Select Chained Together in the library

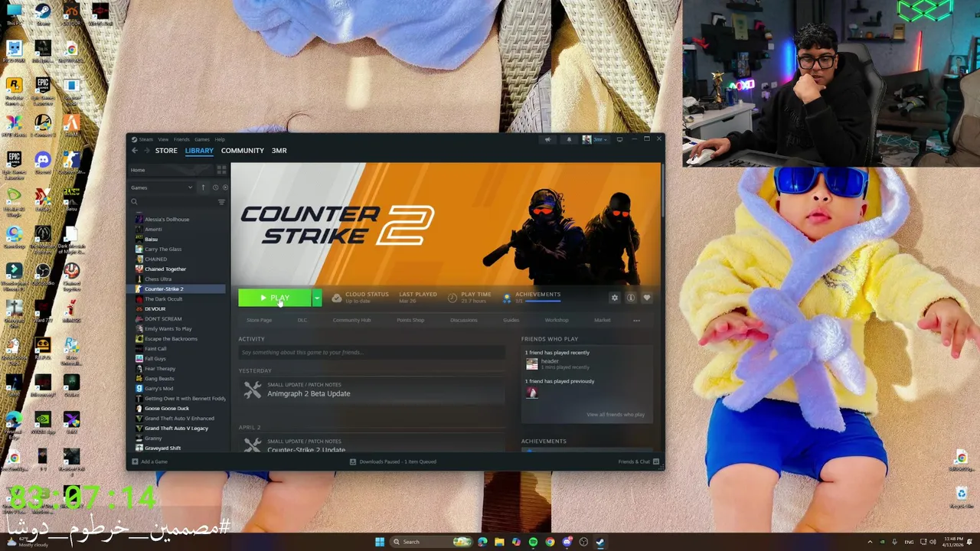click(165, 269)
